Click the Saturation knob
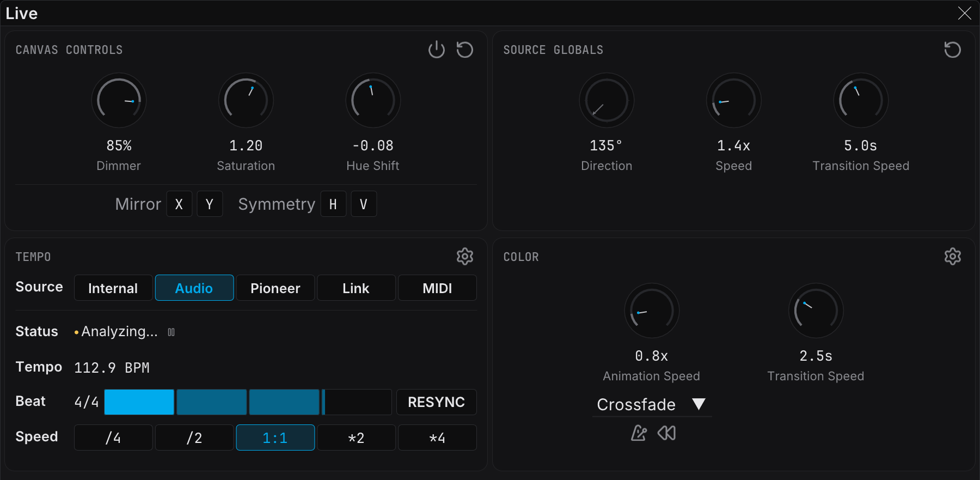 coord(246,100)
